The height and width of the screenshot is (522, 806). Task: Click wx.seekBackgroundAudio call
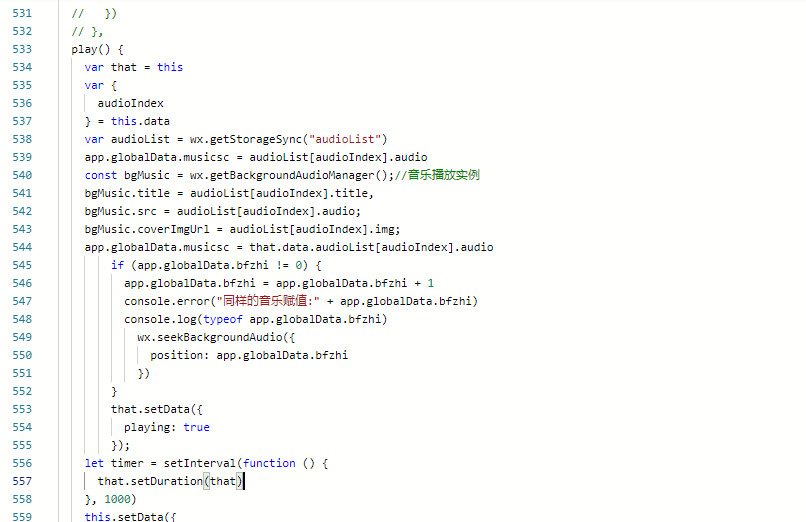pyautogui.click(x=216, y=337)
